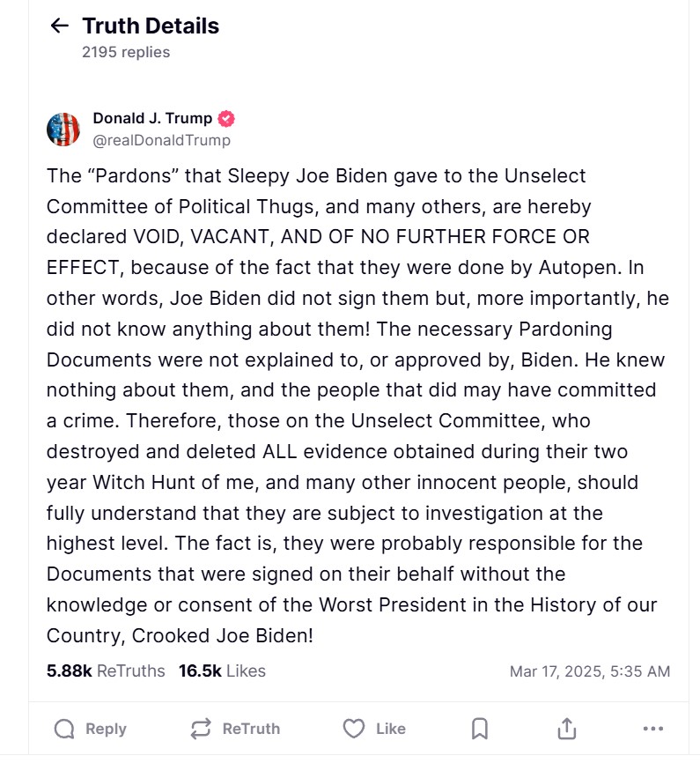This screenshot has width=700, height=778.
Task: Open Donald J. Trump's profile avatar
Action: [63, 129]
